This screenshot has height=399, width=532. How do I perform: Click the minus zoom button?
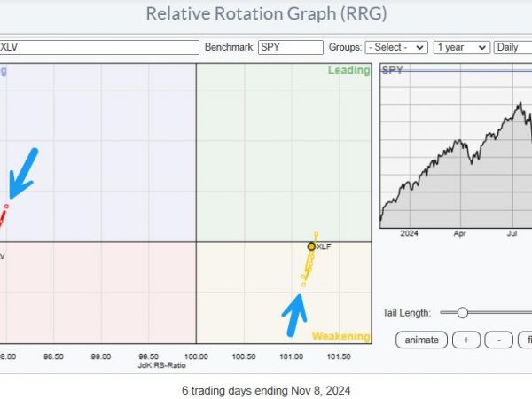[x=498, y=340]
